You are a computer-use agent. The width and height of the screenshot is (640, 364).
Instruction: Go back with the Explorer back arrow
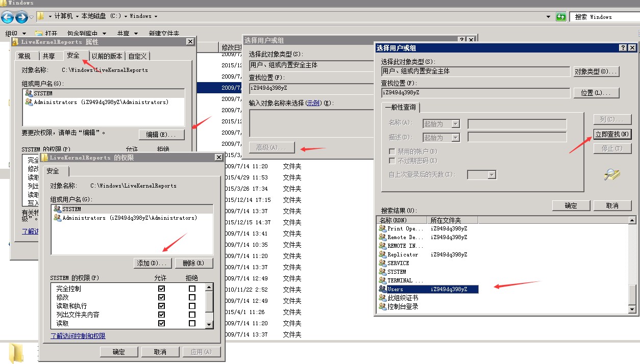7,17
